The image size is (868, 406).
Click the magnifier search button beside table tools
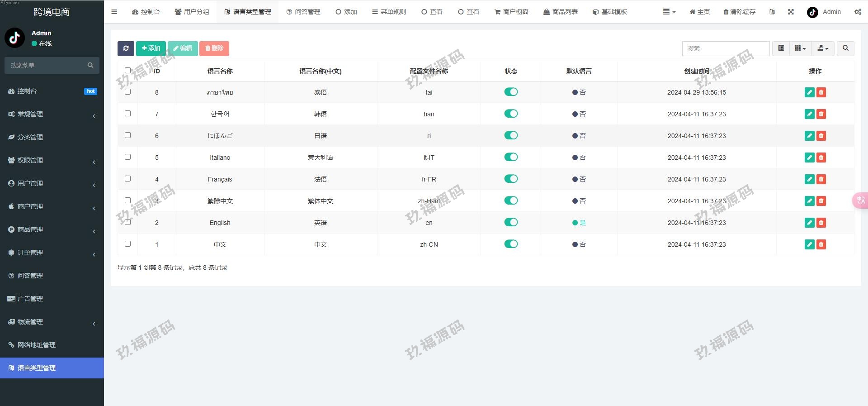point(845,48)
